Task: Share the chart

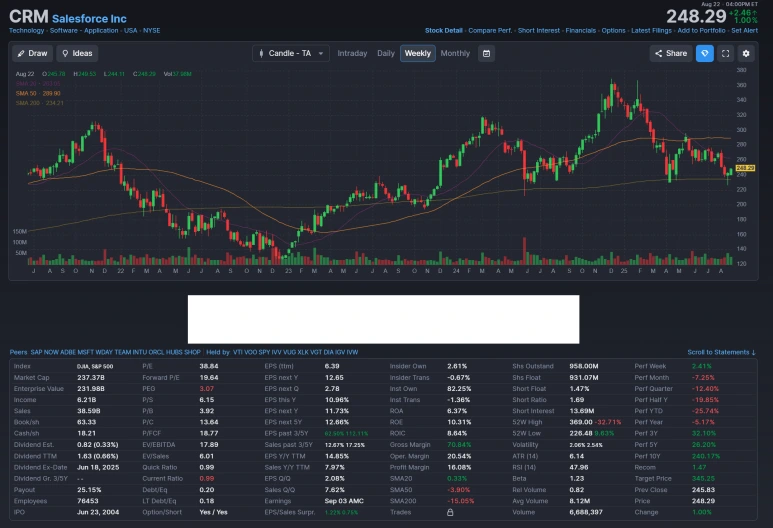Action: click(670, 53)
